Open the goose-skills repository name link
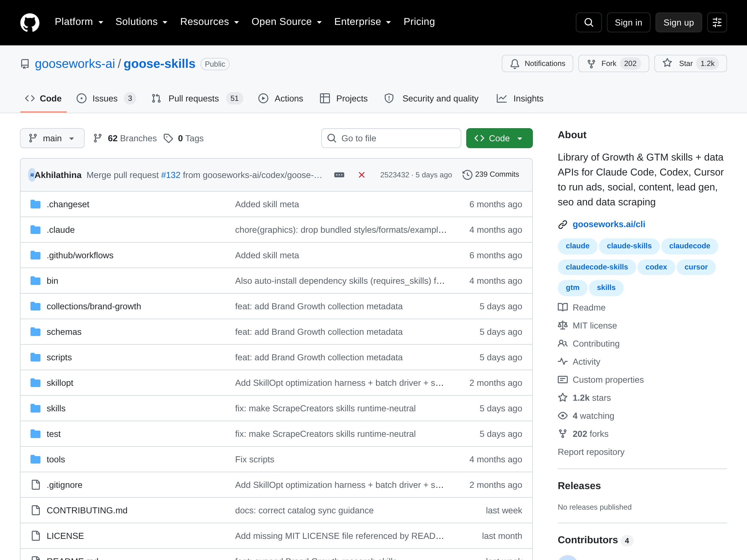Screen dimensions: 747x560 159,64
